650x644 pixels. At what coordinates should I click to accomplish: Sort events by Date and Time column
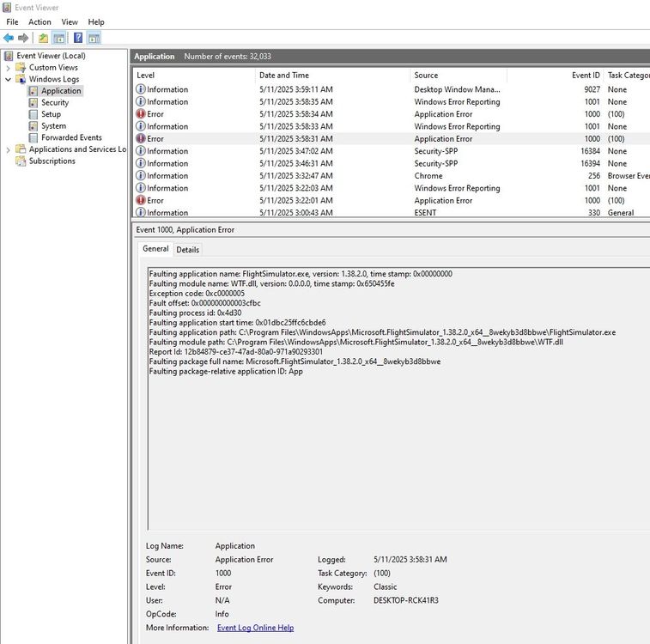(x=283, y=76)
